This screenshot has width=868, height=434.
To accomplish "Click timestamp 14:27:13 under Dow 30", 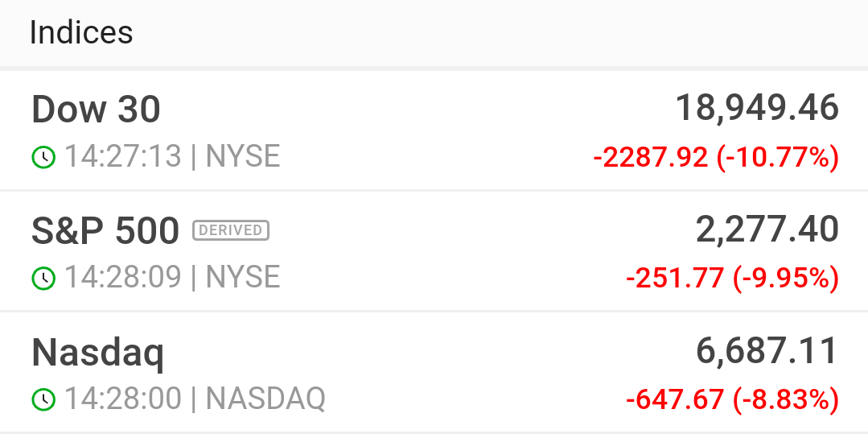I will coord(123,156).
